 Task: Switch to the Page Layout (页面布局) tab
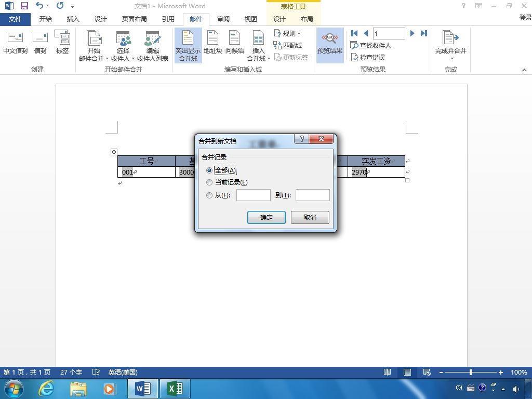(x=135, y=19)
